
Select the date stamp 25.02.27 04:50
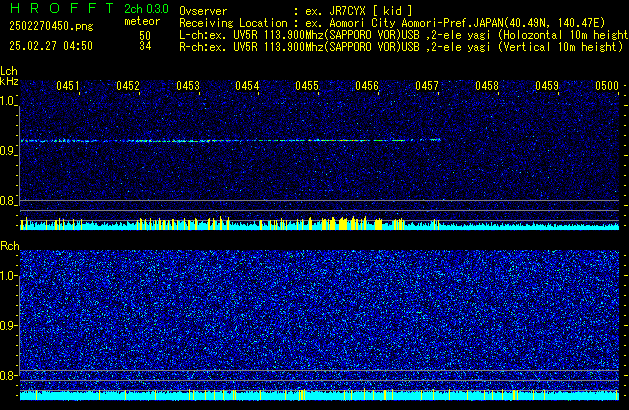(x=51, y=46)
